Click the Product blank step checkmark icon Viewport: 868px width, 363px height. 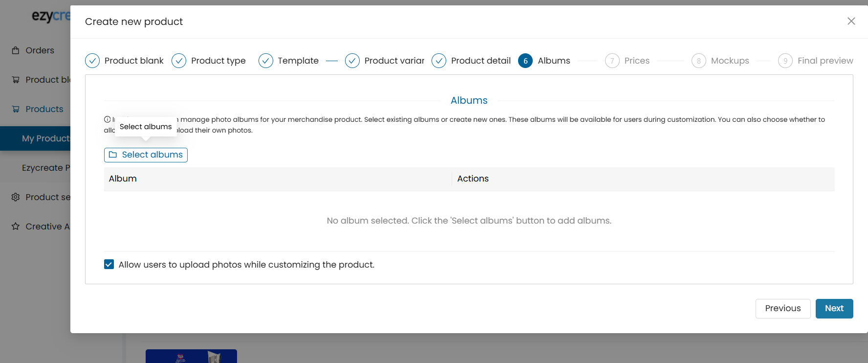[92, 61]
